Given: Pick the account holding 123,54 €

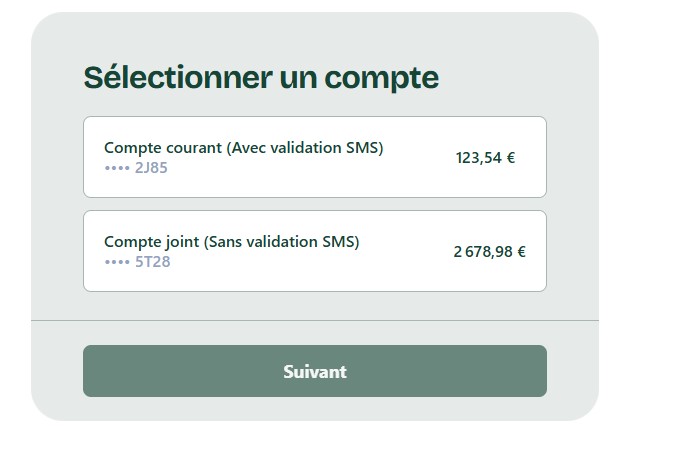Looking at the screenshot, I should coord(314,157).
